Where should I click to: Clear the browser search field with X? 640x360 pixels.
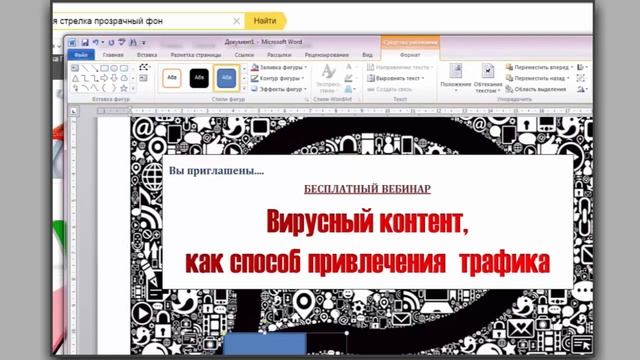click(236, 21)
